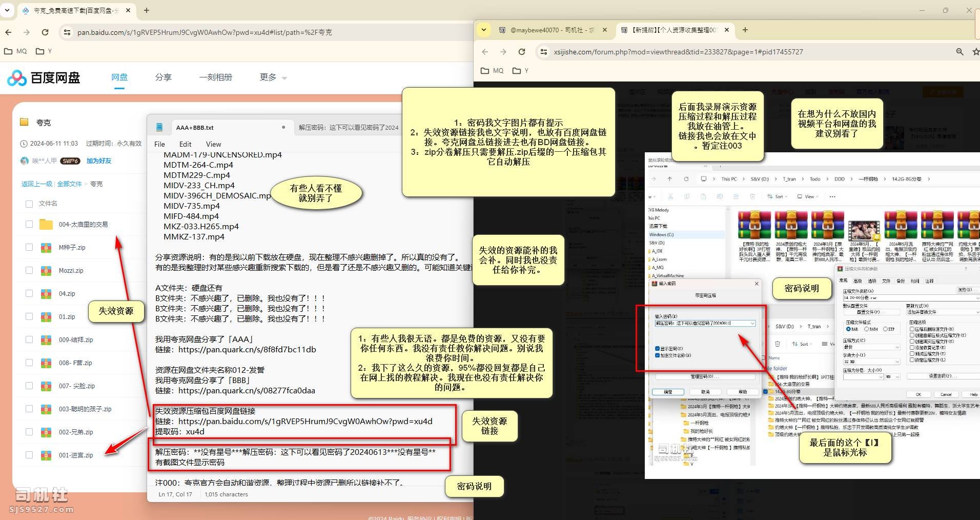Expand the 更多 menu in Baidu Netdisk header
Viewport: 980px width, 520px height.
point(273,77)
